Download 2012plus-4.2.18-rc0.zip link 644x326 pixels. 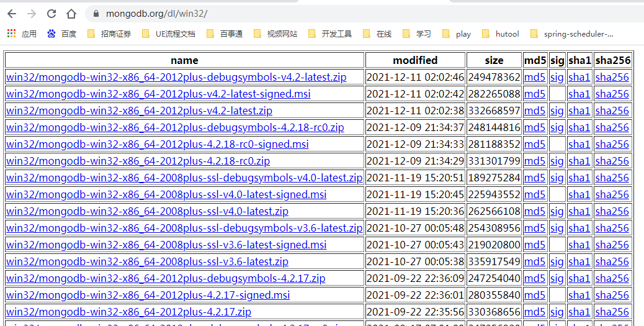(138, 161)
